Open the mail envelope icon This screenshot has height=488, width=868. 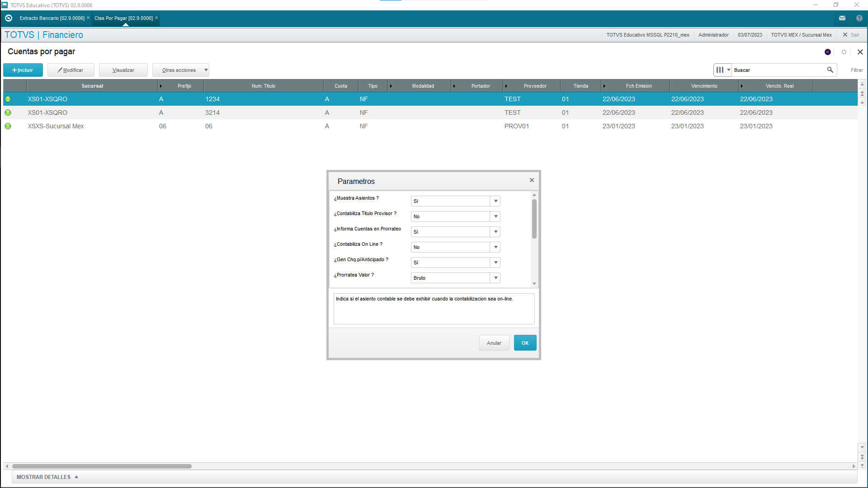[x=842, y=18]
